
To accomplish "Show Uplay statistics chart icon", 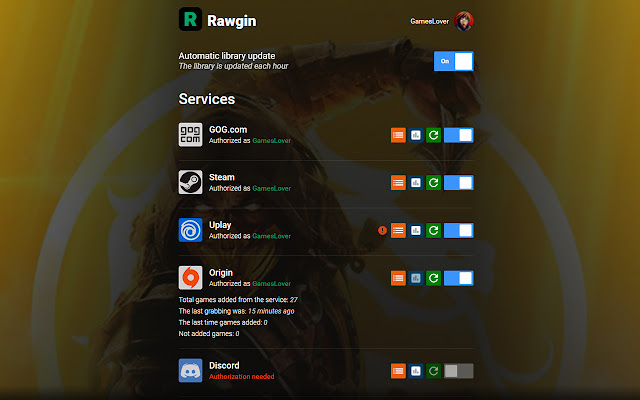I will pyautogui.click(x=416, y=230).
